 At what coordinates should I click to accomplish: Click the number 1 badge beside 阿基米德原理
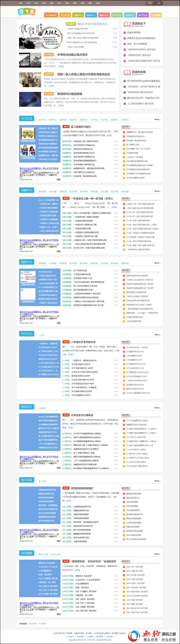click(x=125, y=33)
